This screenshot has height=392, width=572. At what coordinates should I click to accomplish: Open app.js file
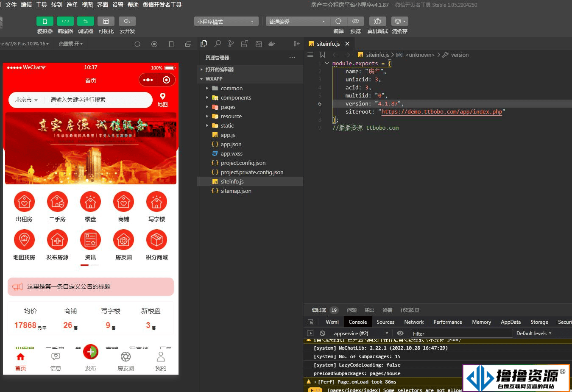coord(251,135)
